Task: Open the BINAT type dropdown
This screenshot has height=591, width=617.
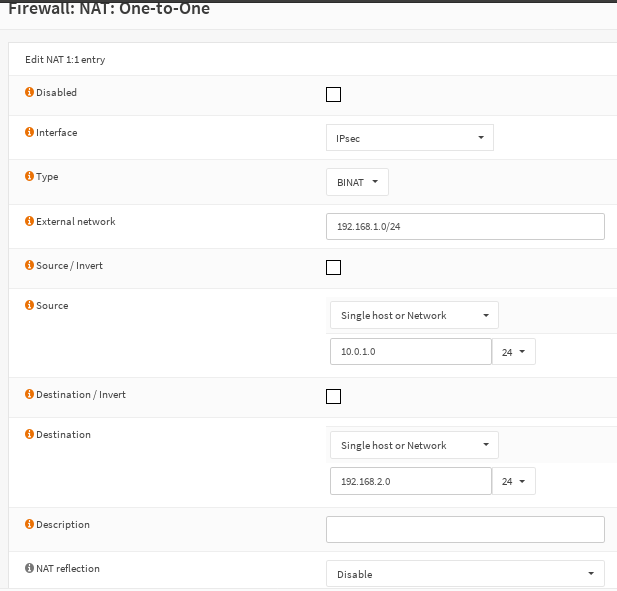Action: click(x=357, y=182)
